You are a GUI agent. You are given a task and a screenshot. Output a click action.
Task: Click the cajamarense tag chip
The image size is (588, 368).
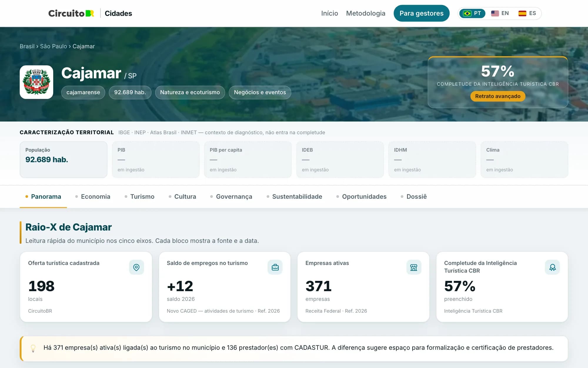(x=83, y=92)
